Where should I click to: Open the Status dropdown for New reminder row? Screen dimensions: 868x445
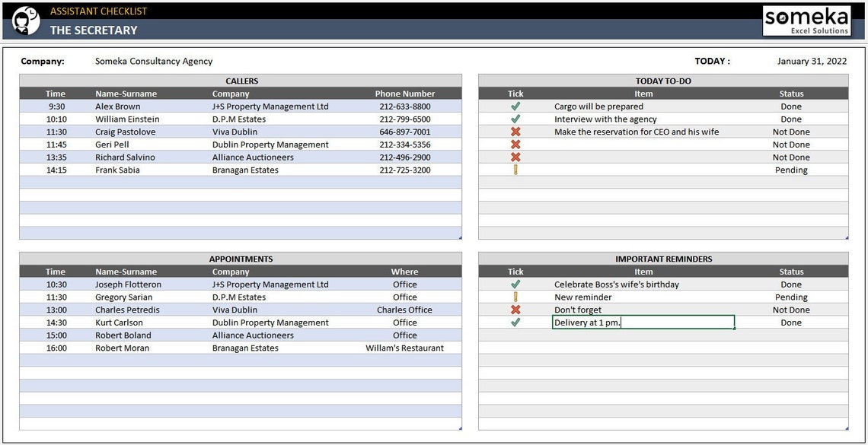point(791,297)
